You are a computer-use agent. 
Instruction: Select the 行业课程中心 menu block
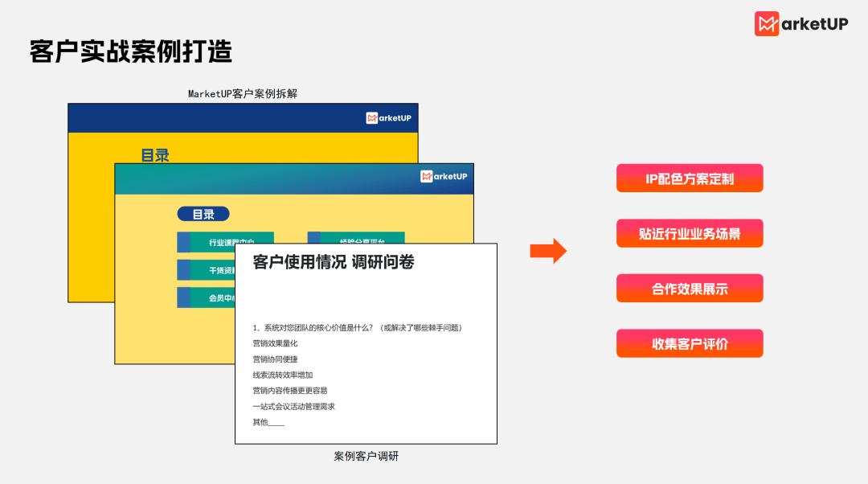pos(225,242)
